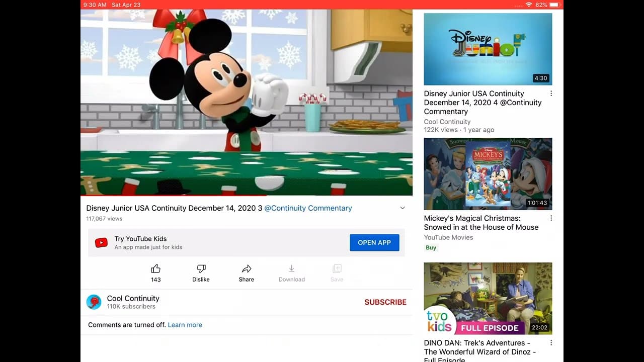Open options menu for DINO DAN video
The width and height of the screenshot is (644, 362).
pyautogui.click(x=551, y=343)
